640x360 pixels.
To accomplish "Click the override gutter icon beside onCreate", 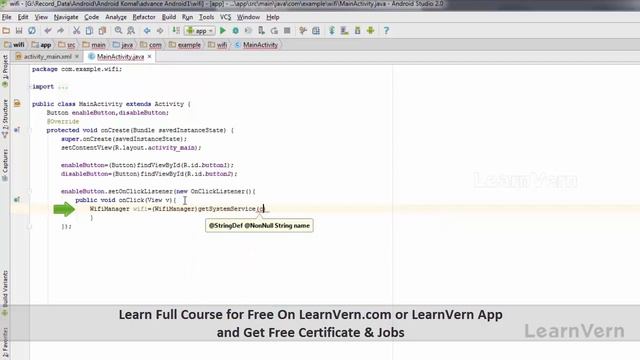I will click(x=17, y=130).
